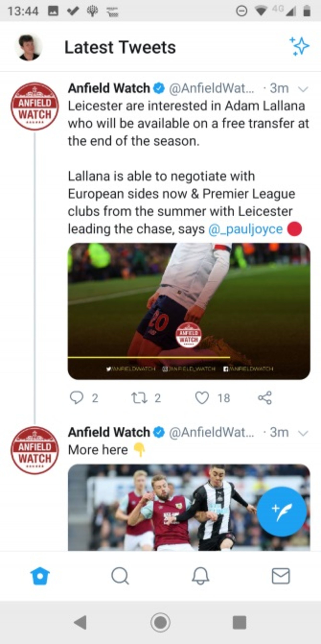Screen dimensions: 321x644
Task: Tap the sparkle icon for timeline options
Action: 299,47
